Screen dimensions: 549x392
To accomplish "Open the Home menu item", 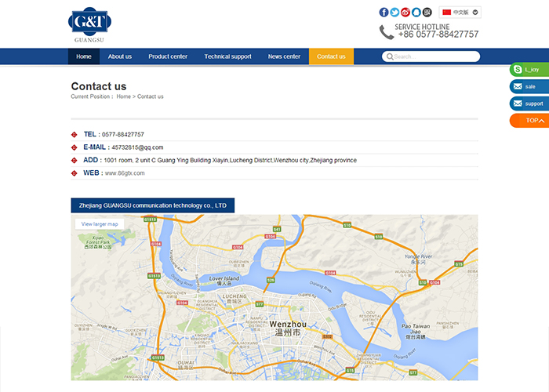I will [x=84, y=56].
